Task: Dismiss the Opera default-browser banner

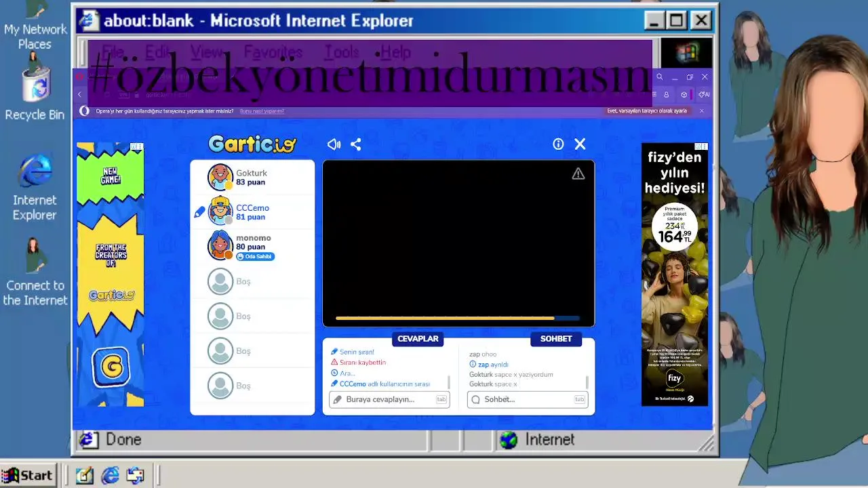Action: click(702, 111)
